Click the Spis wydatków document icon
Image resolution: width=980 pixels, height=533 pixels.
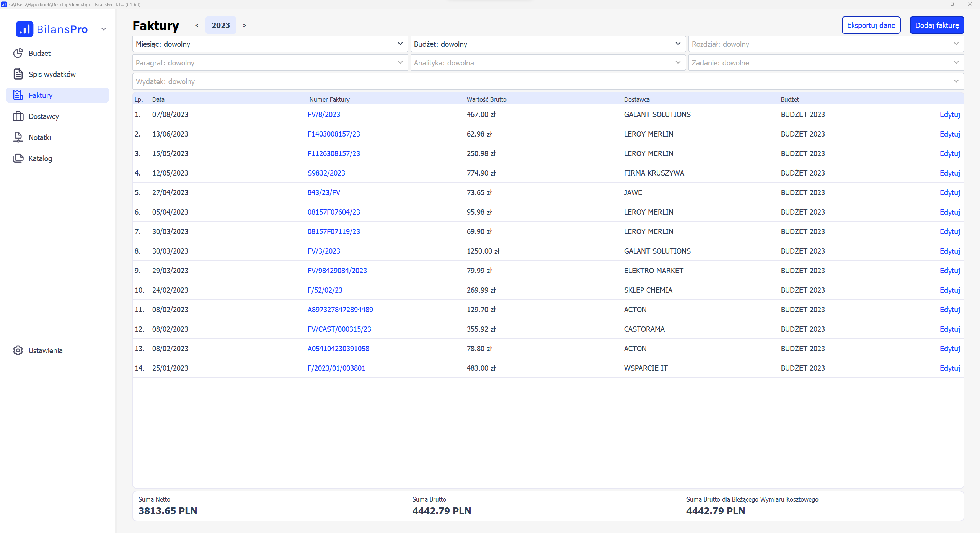(x=18, y=74)
